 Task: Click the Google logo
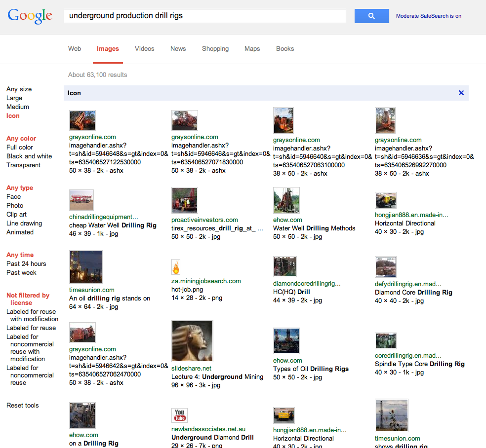pyautogui.click(x=30, y=16)
